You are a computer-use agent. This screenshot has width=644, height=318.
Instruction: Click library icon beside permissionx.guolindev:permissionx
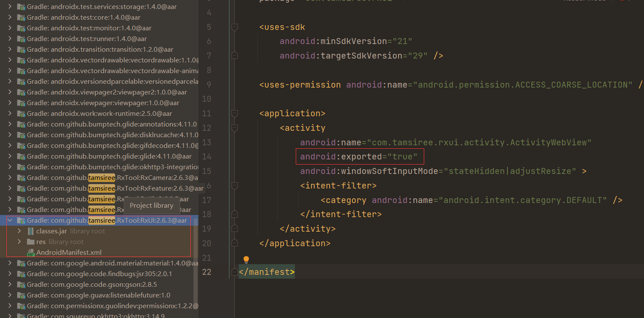tap(21, 306)
